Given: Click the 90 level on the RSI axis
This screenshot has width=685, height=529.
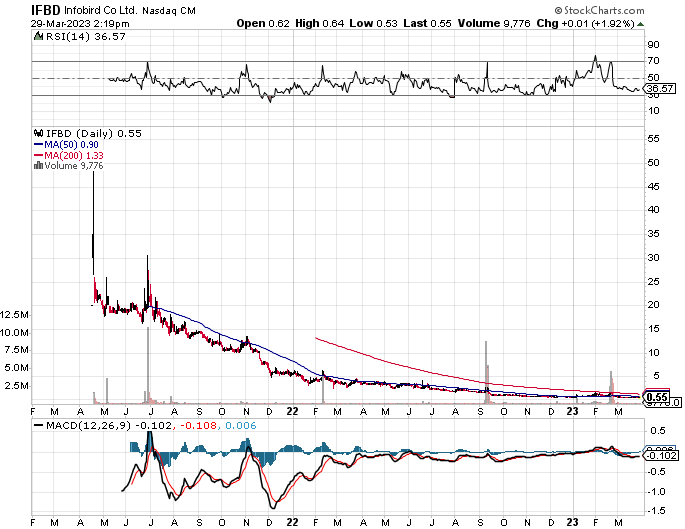Looking at the screenshot, I should click(654, 45).
